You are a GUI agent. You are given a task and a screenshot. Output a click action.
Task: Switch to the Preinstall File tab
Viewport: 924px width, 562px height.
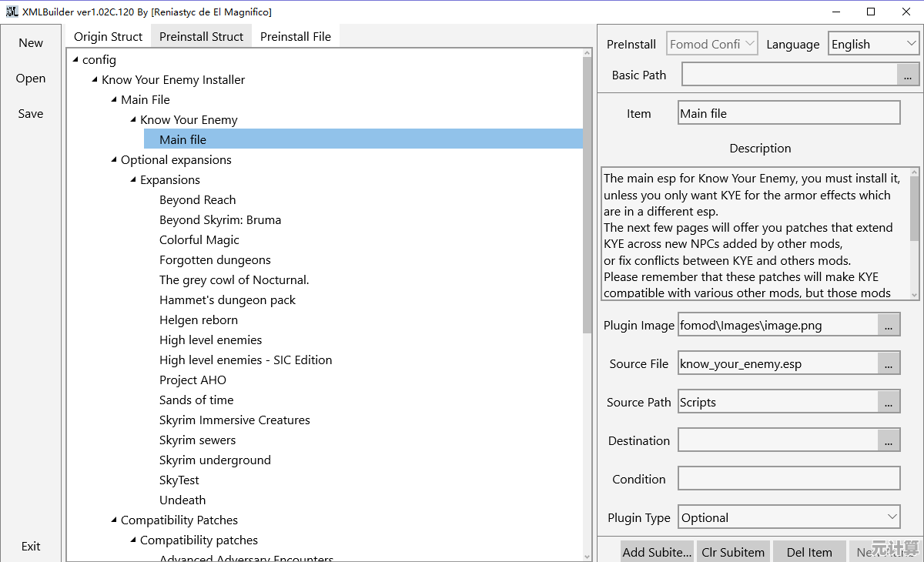tap(296, 37)
